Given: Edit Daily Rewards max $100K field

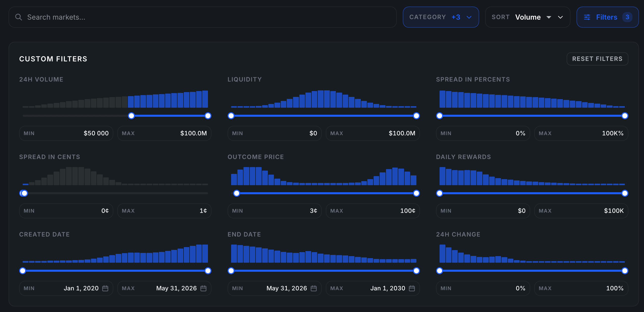Looking at the screenshot, I should [581, 211].
